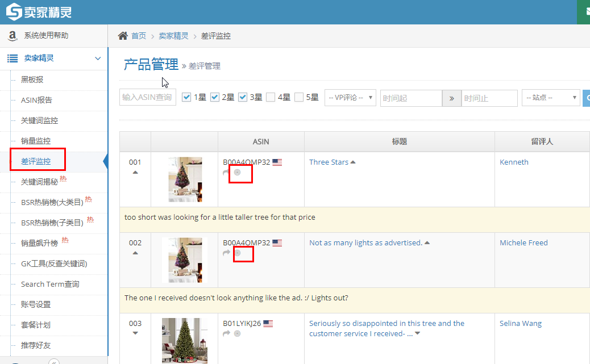The image size is (590, 364).
Task: Click the target icon under ASIN in row 002
Action: [x=238, y=253]
